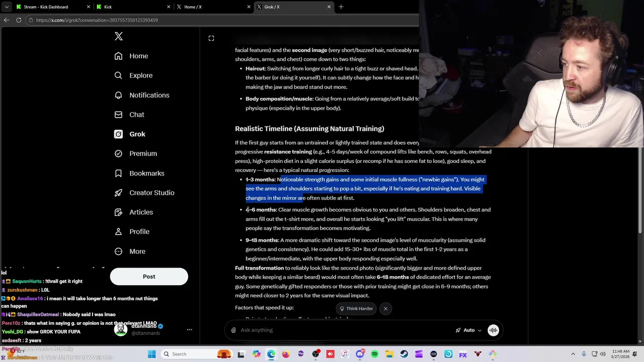
Task: Open Spotify from taskbar
Action: [374, 354]
